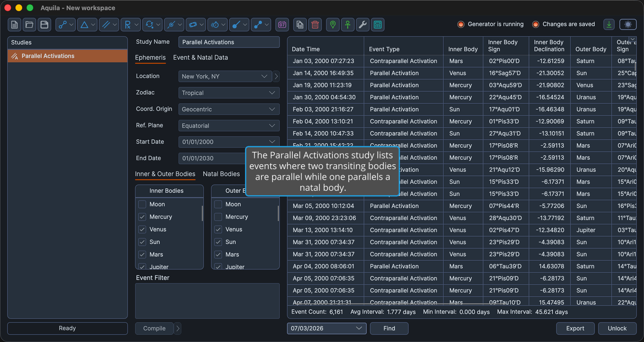Select the Inner & Outer Bodies tab

coord(165,174)
